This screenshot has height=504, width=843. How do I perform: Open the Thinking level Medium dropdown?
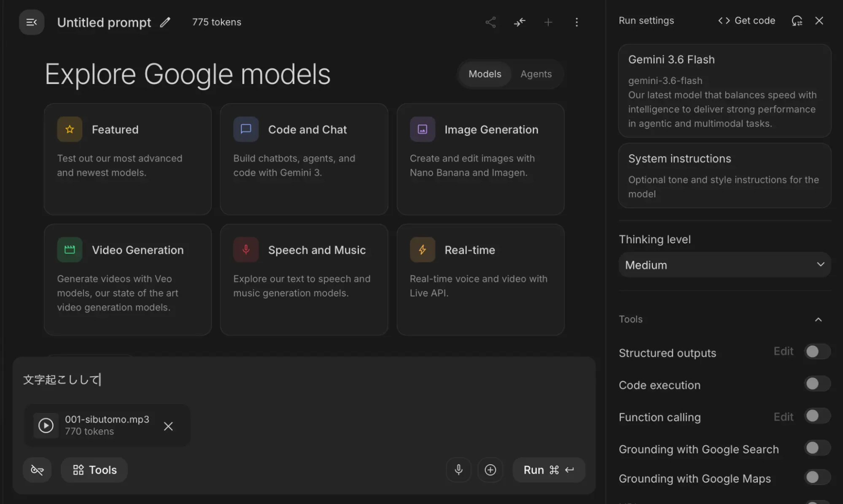tap(724, 265)
